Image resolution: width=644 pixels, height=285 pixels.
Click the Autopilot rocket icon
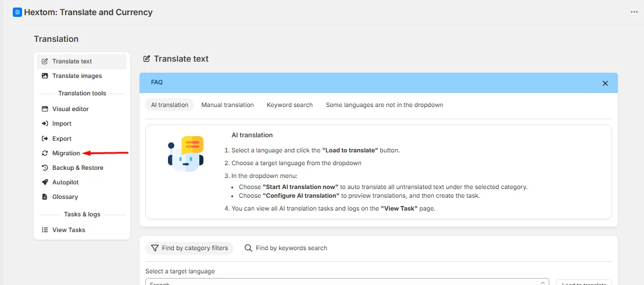pos(45,182)
